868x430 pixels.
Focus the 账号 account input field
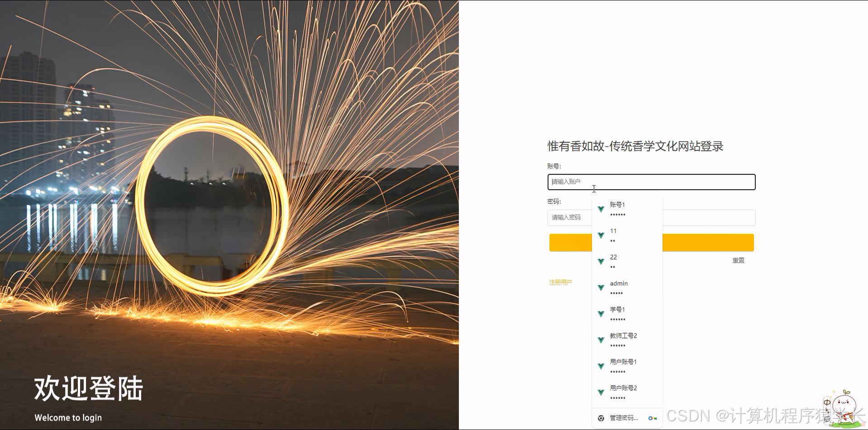point(651,182)
